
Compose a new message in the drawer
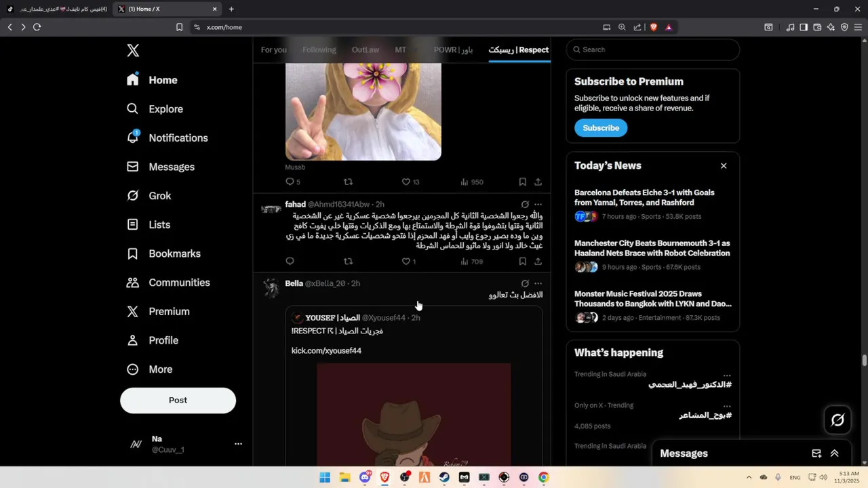[x=816, y=453]
